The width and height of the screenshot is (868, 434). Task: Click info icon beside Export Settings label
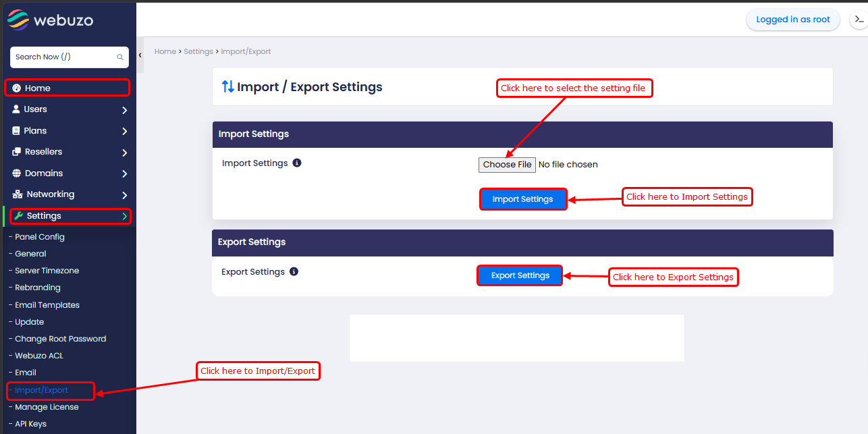coord(294,272)
